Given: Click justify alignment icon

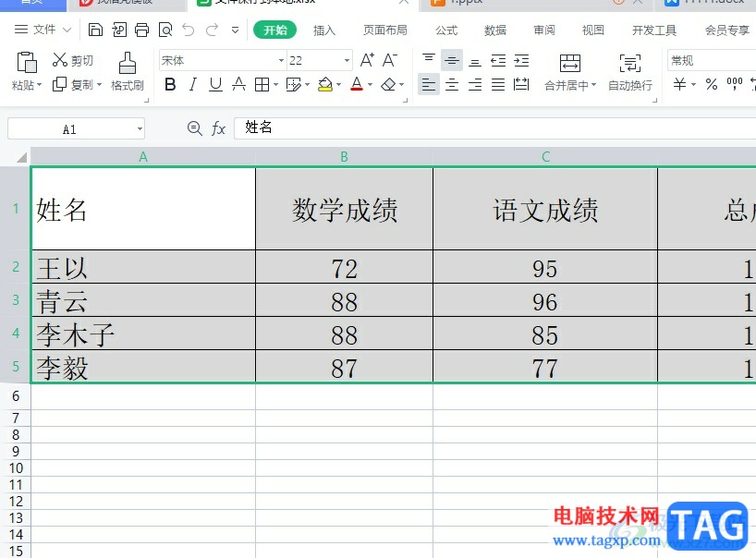Looking at the screenshot, I should click(x=498, y=85).
